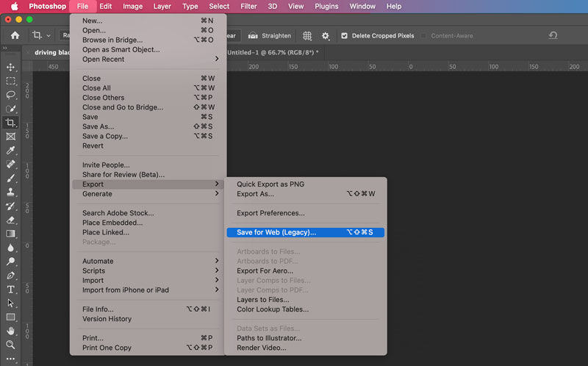588x366 pixels.
Task: Open the Filter menu
Action: 248,7
